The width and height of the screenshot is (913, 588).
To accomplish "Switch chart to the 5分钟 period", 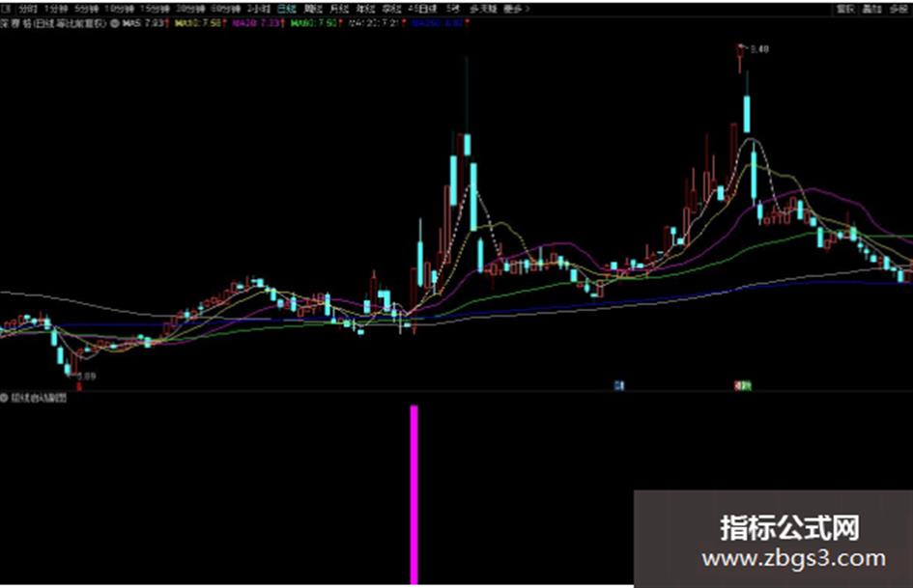I will [86, 10].
